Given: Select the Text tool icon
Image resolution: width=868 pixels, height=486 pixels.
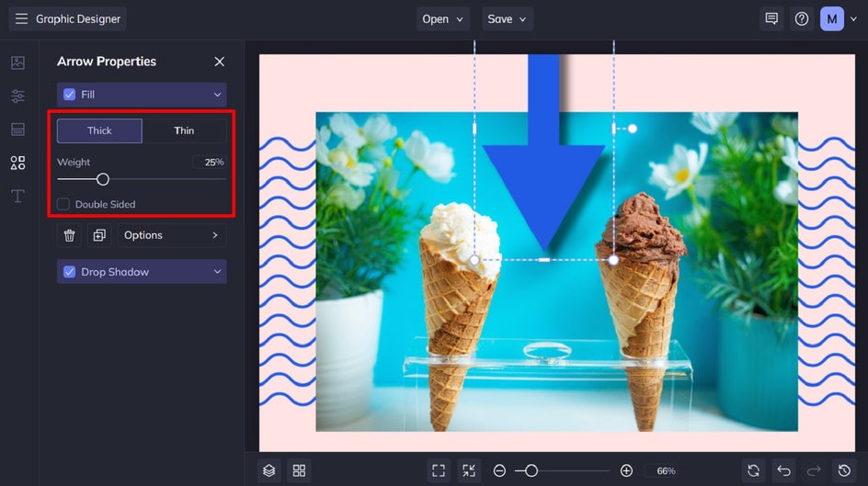Looking at the screenshot, I should 17,196.
